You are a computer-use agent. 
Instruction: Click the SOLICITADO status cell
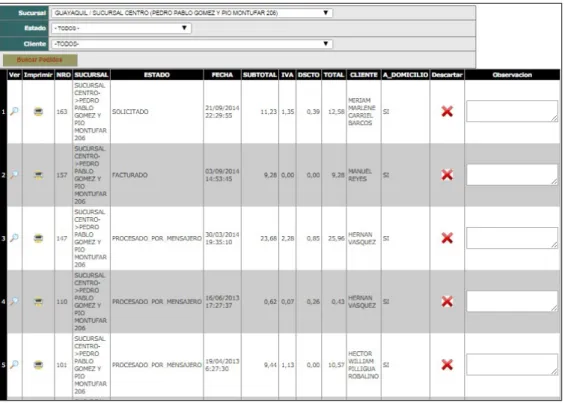pyautogui.click(x=130, y=112)
